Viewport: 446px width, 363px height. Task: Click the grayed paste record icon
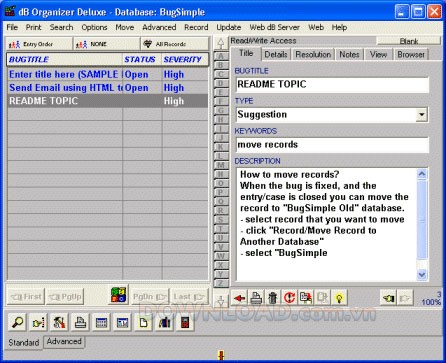pyautogui.click(x=323, y=298)
